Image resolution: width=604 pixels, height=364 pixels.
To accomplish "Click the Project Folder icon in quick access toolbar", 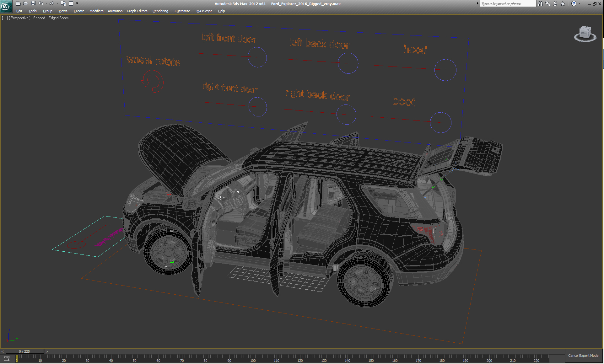I will pos(63,3).
